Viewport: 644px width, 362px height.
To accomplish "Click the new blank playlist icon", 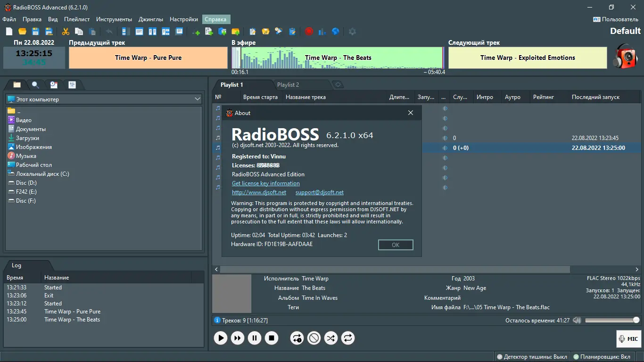I will (x=9, y=32).
